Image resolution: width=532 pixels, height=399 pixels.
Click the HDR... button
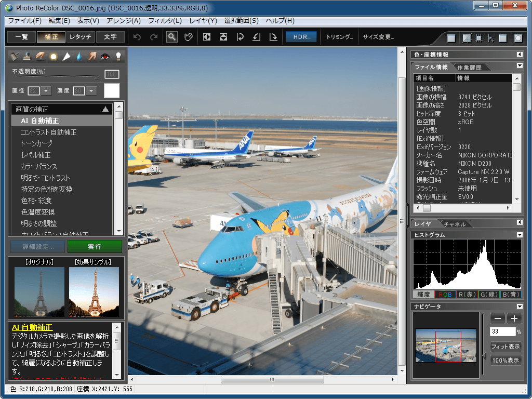(x=301, y=37)
